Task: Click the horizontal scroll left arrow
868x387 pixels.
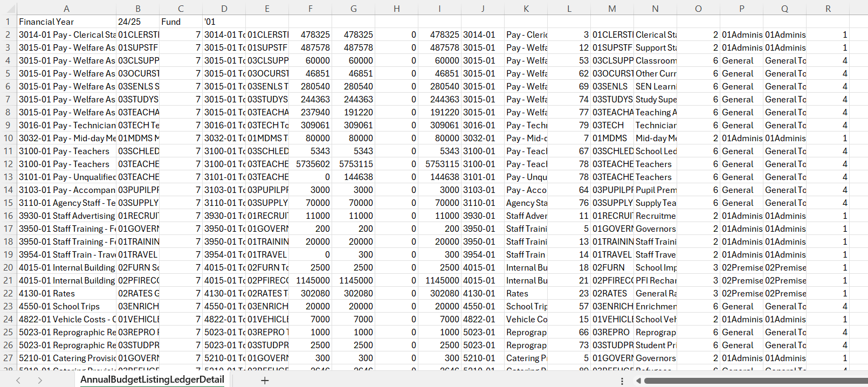Action: (638, 381)
